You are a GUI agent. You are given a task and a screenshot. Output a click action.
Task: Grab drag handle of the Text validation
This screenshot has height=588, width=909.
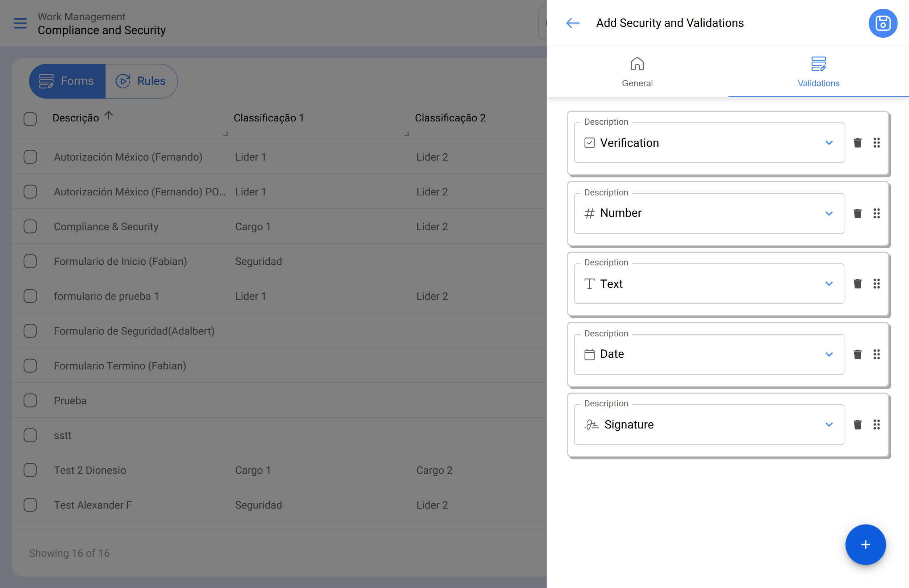pyautogui.click(x=876, y=284)
